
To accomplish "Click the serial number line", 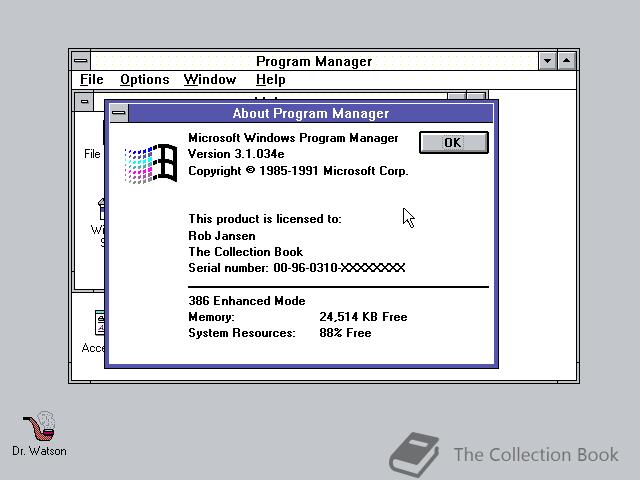I will click(297, 268).
